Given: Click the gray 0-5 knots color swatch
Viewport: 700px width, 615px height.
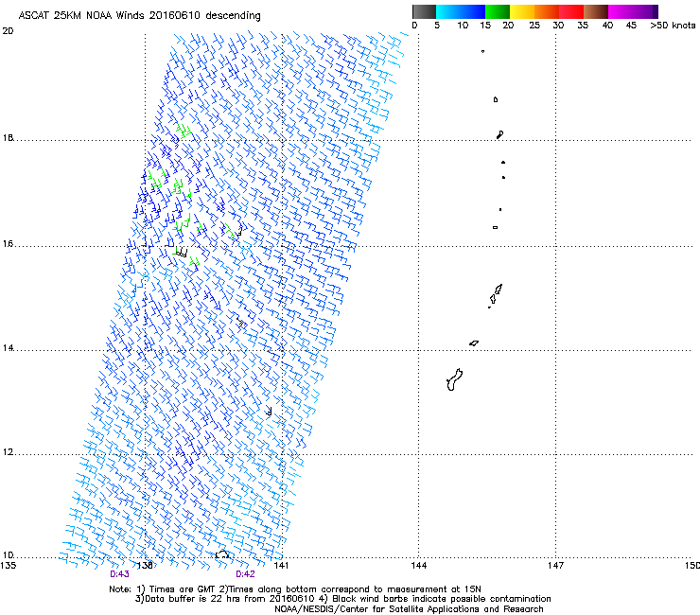Looking at the screenshot, I should pyautogui.click(x=424, y=11).
